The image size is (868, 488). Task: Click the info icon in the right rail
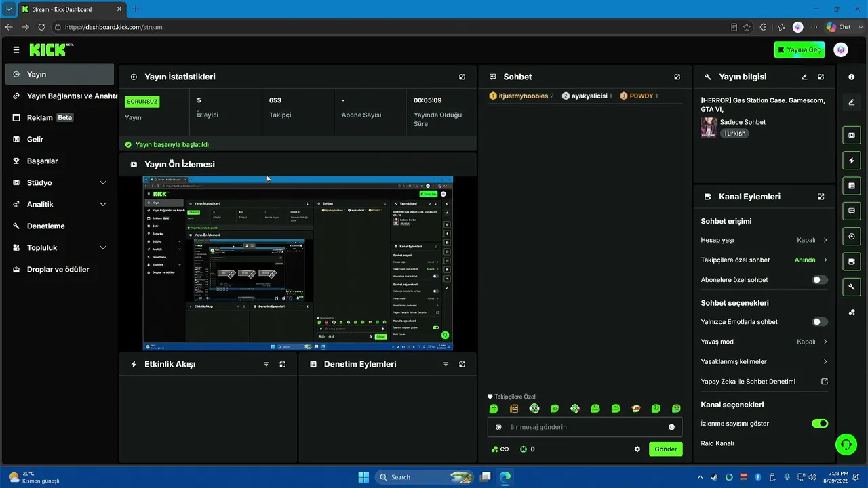(x=852, y=77)
